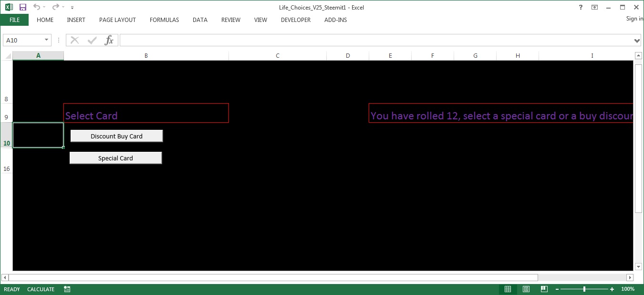Click horizontal scrollbar right arrow

[x=629, y=277]
